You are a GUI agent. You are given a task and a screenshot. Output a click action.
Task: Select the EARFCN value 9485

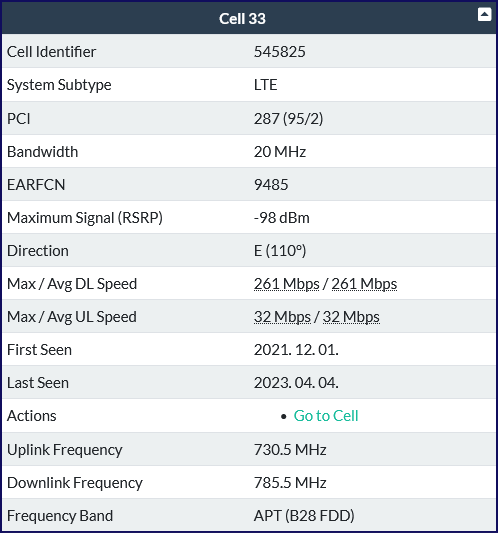(271, 185)
